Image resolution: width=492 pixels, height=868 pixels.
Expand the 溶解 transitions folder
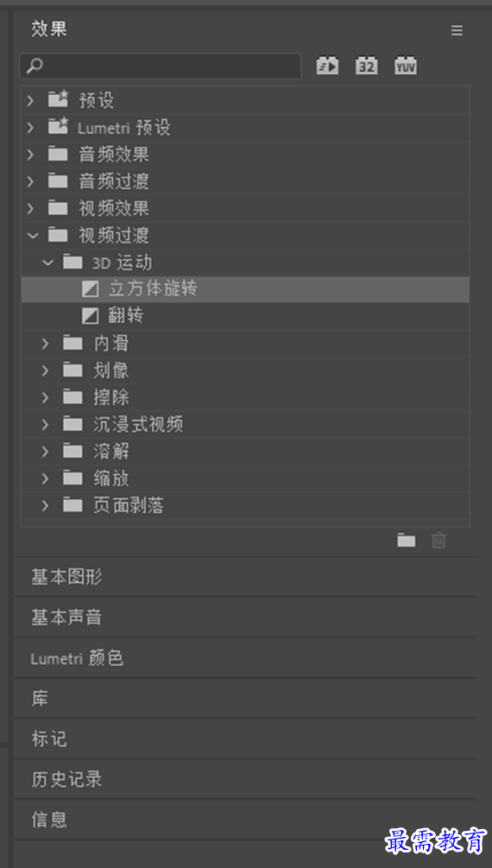coord(46,452)
